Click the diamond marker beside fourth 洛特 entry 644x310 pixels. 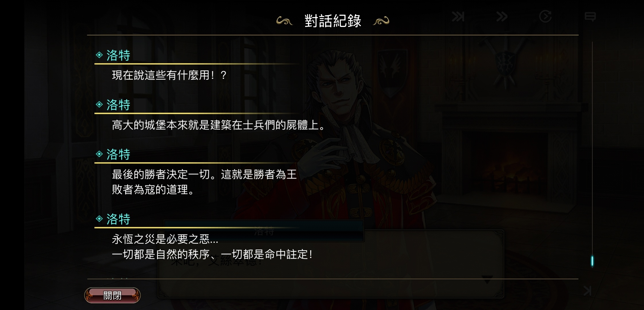pos(99,219)
